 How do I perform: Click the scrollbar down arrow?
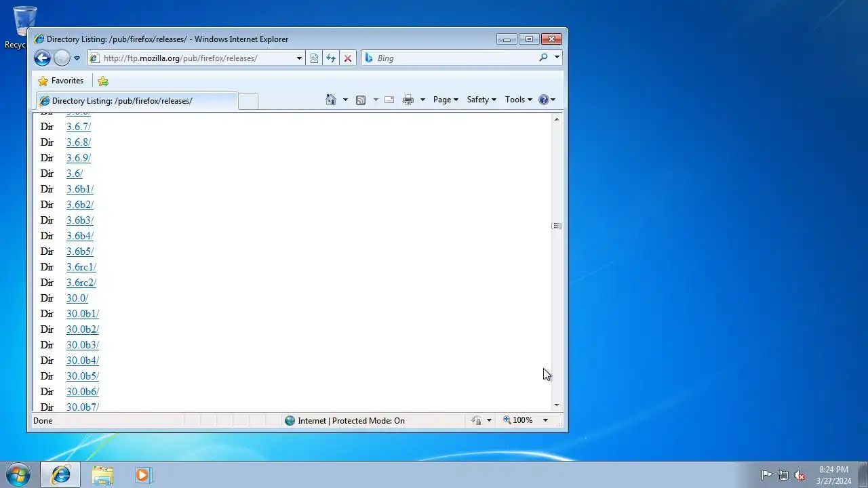point(557,405)
